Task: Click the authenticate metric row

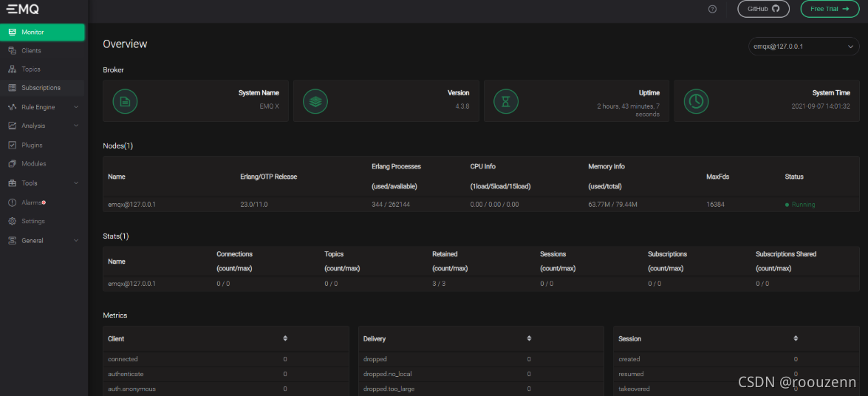Action: [x=226, y=374]
